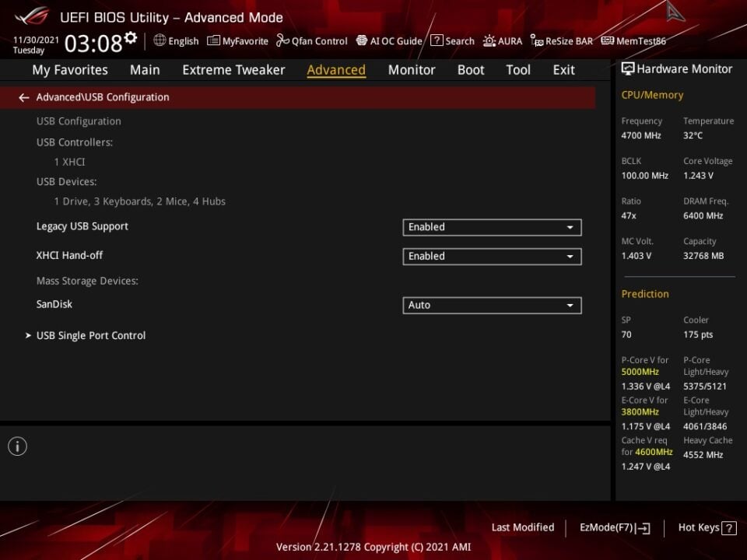
Task: Click the settings gear next to the clock
Action: click(x=130, y=38)
